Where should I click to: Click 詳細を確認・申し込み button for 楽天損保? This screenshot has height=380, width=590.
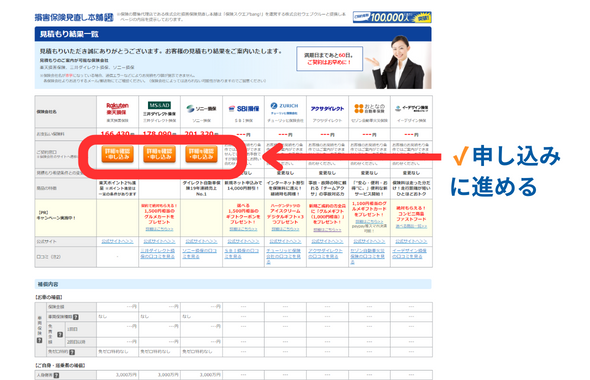point(117,154)
